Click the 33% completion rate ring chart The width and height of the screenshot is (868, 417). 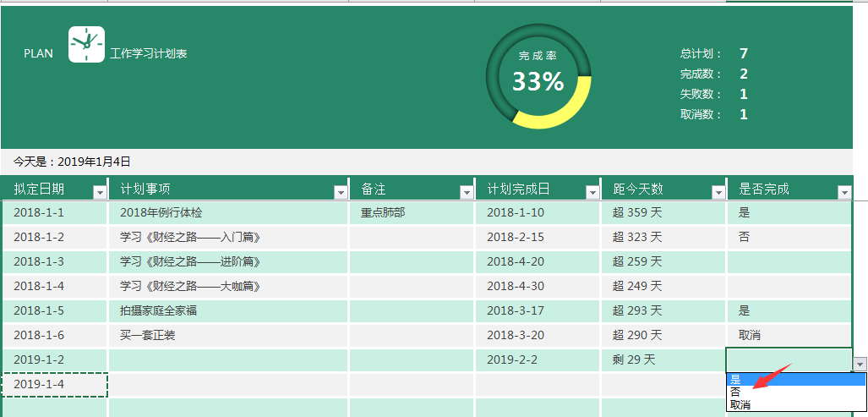(538, 76)
